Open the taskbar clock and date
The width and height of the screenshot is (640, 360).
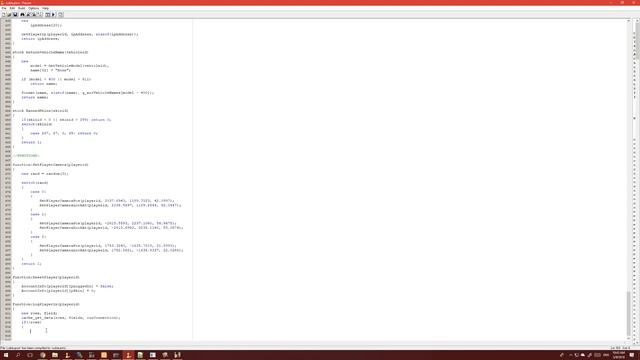tap(619, 355)
